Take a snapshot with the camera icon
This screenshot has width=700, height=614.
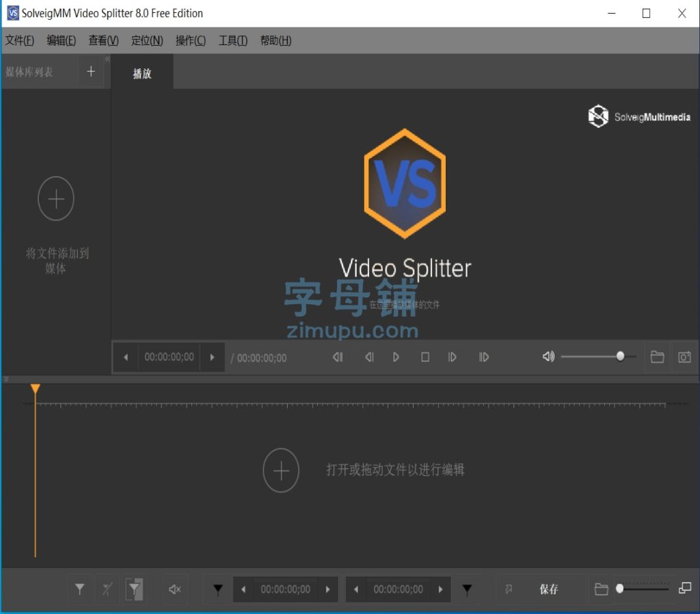(x=684, y=357)
